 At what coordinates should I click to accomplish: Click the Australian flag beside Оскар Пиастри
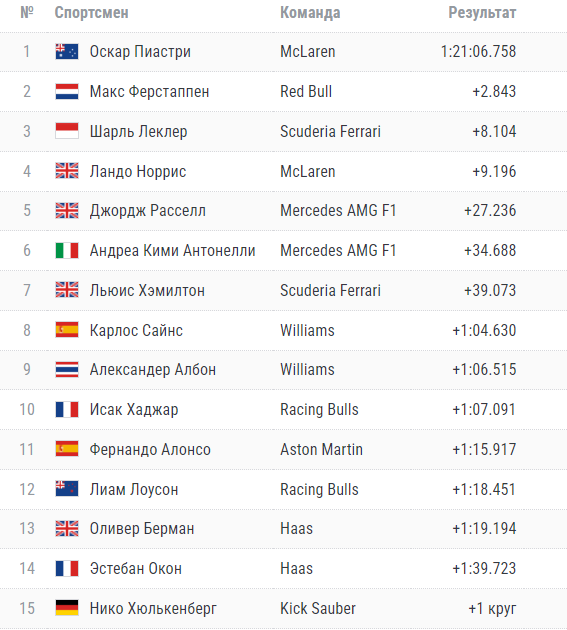(x=67, y=51)
